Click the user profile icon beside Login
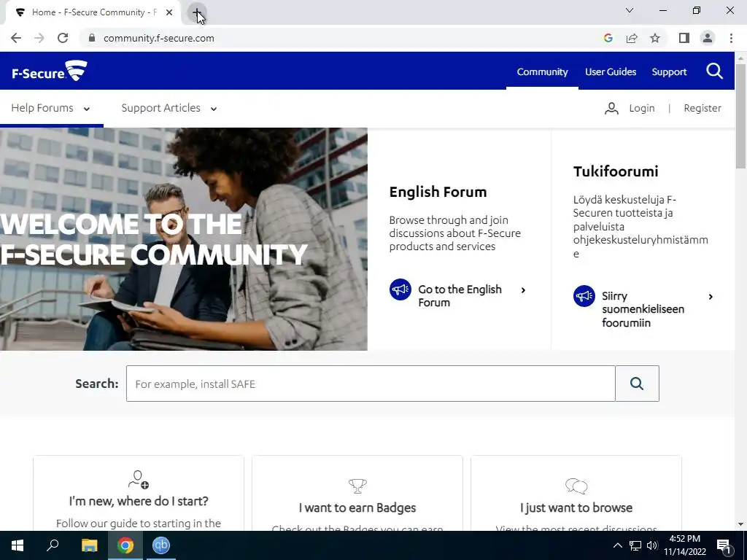 coord(611,108)
